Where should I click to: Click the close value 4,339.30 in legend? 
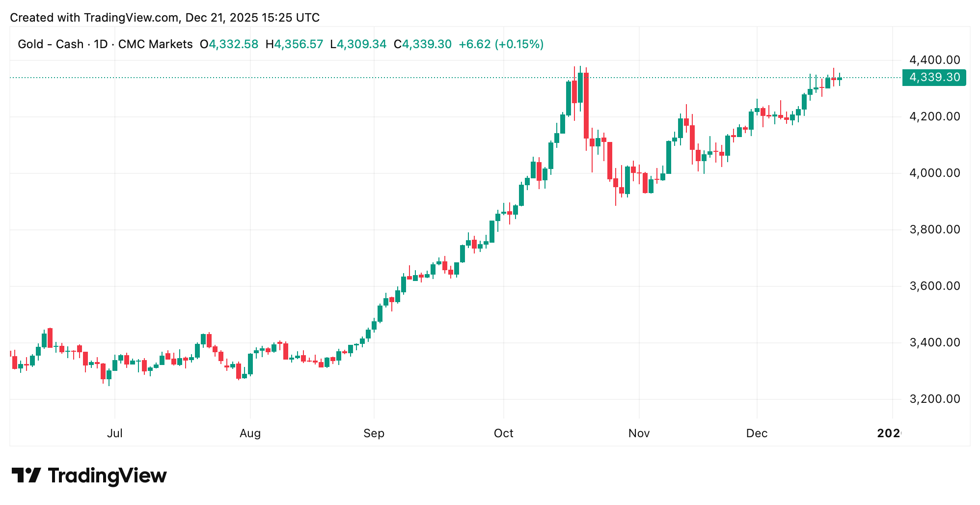point(427,44)
